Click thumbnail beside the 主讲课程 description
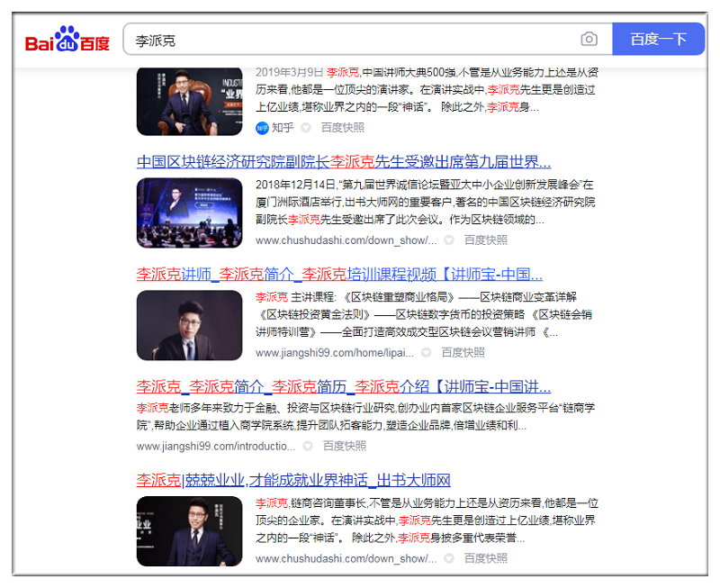 coord(189,325)
